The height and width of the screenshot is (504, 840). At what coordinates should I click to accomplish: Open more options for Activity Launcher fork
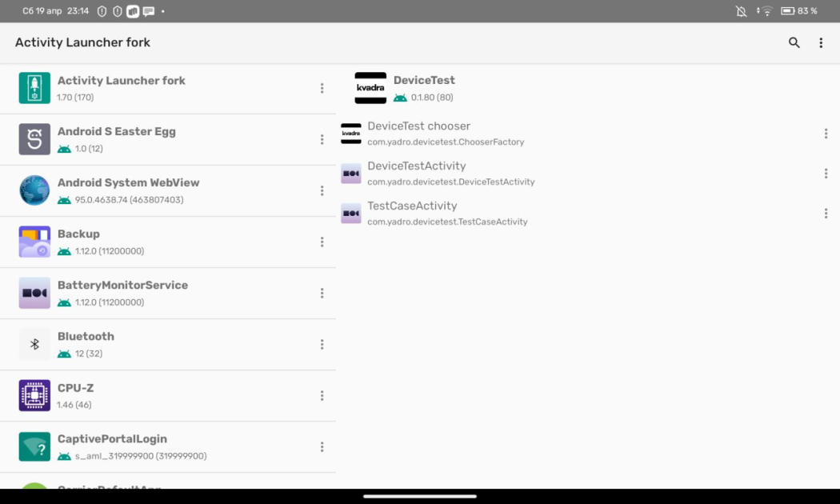[x=322, y=88]
